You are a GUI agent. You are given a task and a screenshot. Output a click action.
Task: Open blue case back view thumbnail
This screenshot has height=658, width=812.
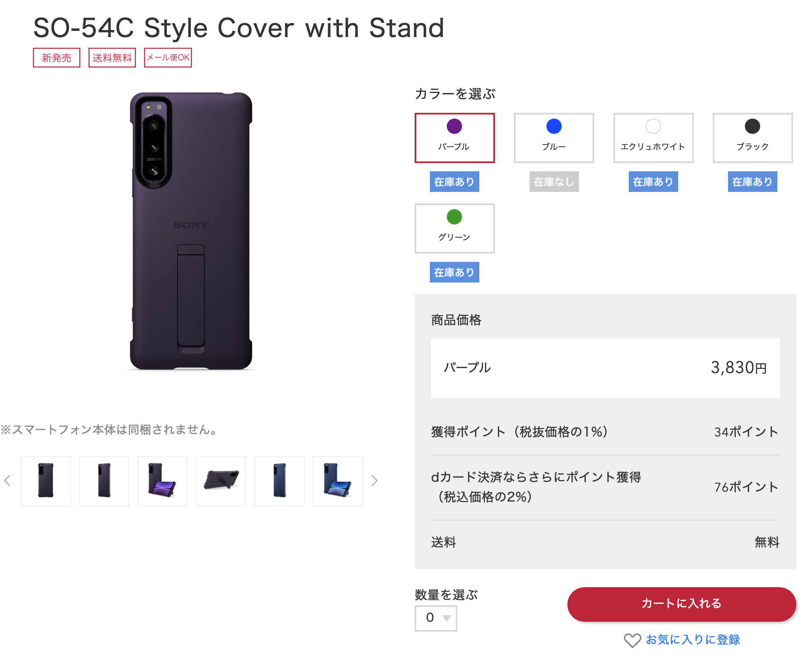[x=280, y=481]
